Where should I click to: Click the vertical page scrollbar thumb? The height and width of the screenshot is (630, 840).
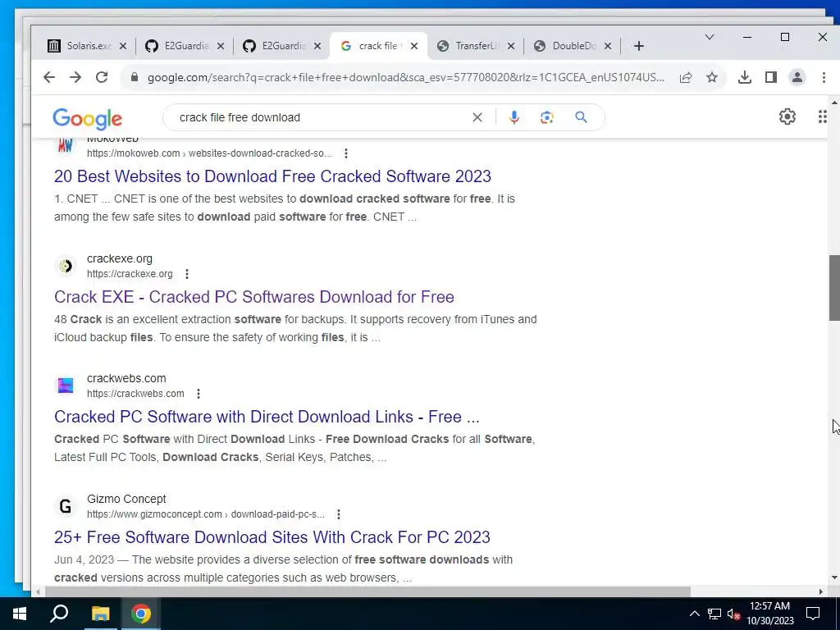[x=834, y=288]
